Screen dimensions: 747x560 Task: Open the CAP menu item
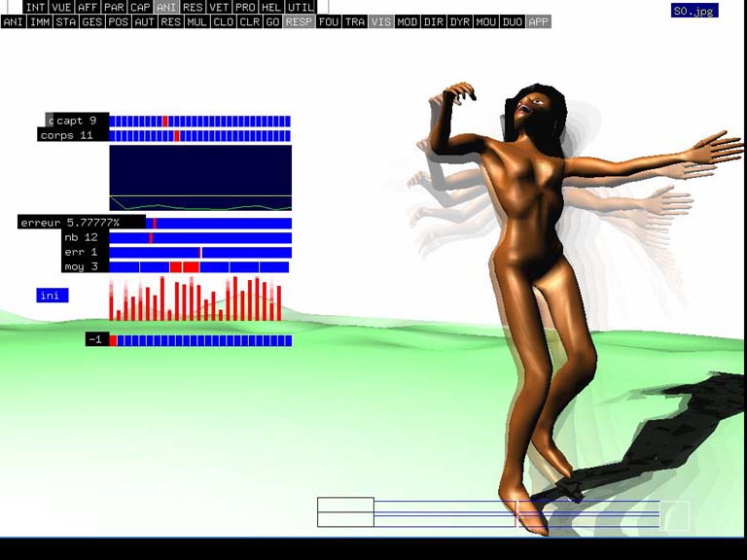click(x=140, y=7)
